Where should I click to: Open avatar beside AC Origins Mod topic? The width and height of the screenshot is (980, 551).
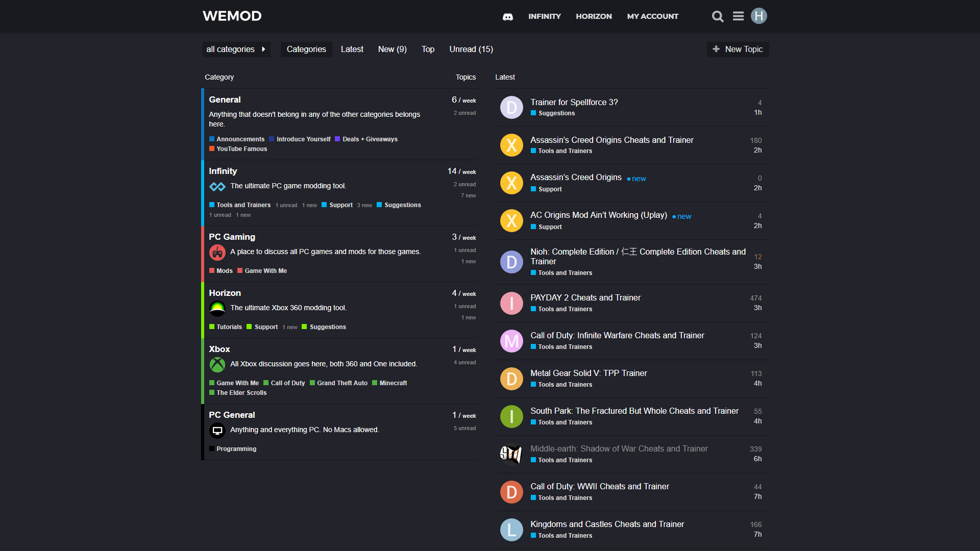pos(511,221)
